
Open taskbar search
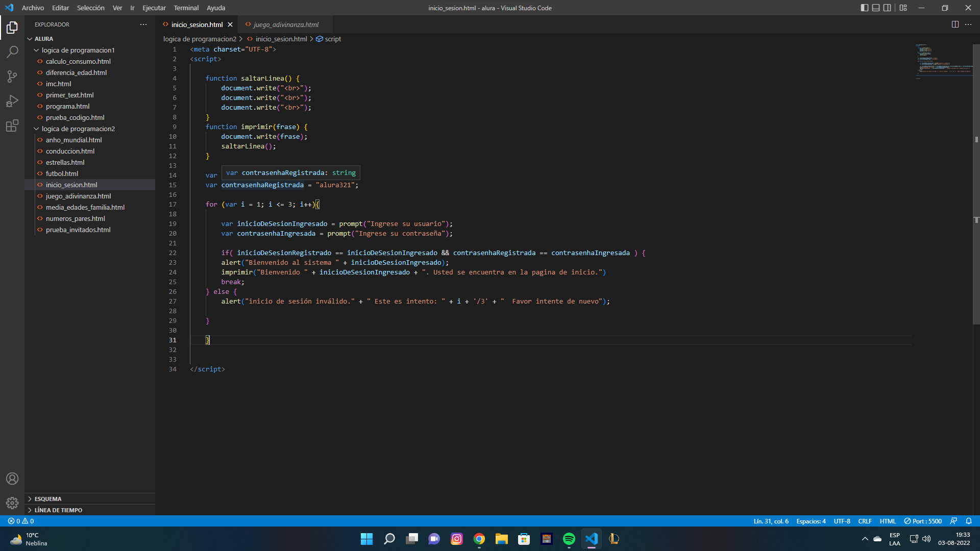tap(389, 539)
